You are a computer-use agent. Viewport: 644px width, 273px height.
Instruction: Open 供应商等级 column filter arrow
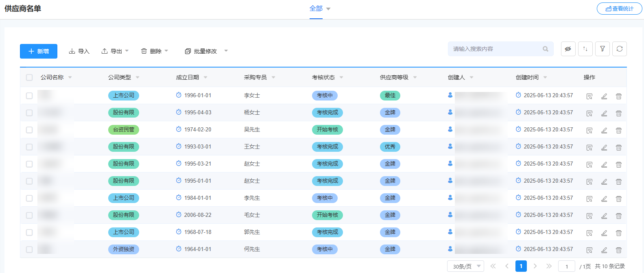coord(415,77)
